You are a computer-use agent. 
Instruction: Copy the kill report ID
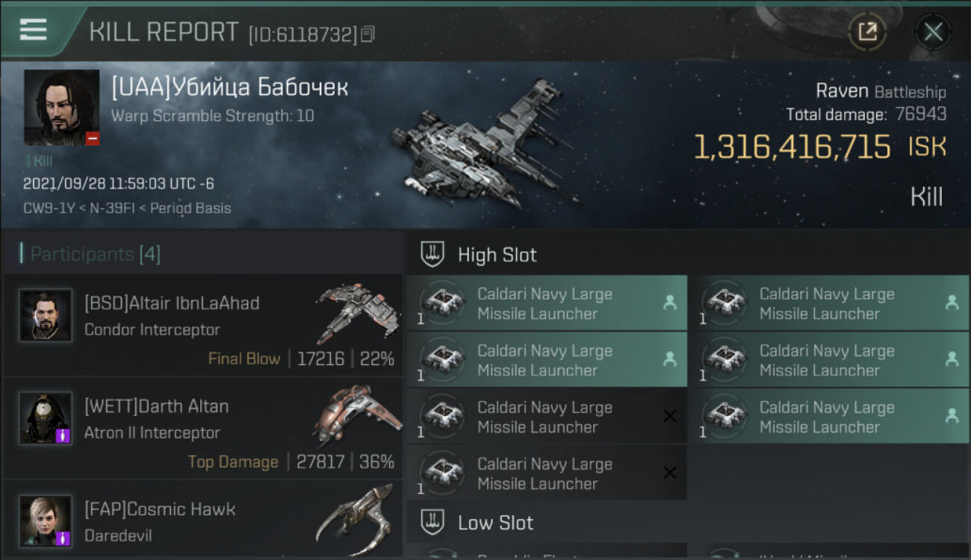pos(367,34)
